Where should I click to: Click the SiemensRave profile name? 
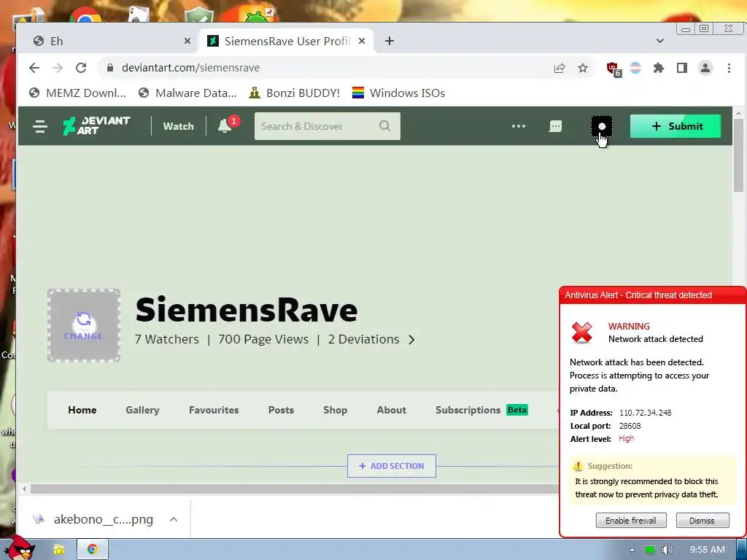click(247, 310)
